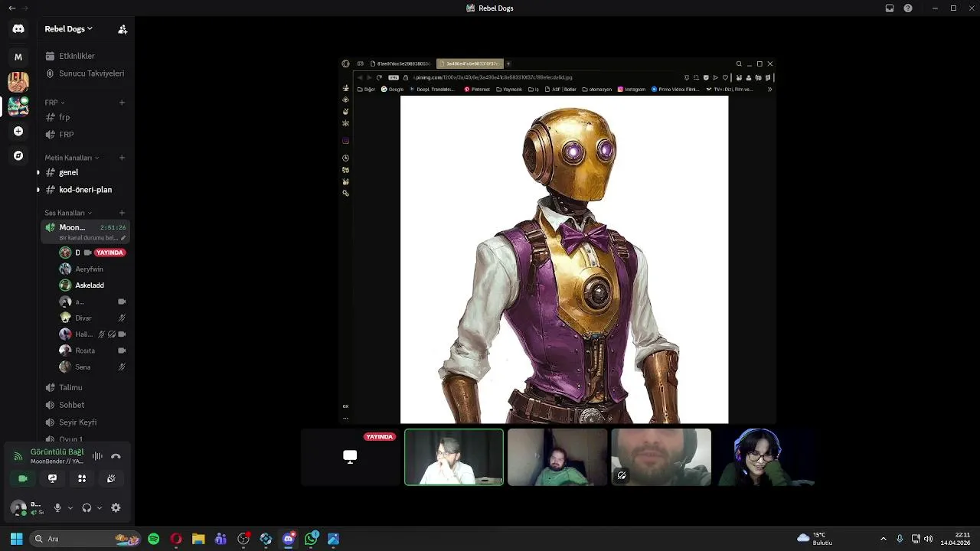Start an activity from voice panel
The height and width of the screenshot is (551, 980).
click(x=82, y=478)
